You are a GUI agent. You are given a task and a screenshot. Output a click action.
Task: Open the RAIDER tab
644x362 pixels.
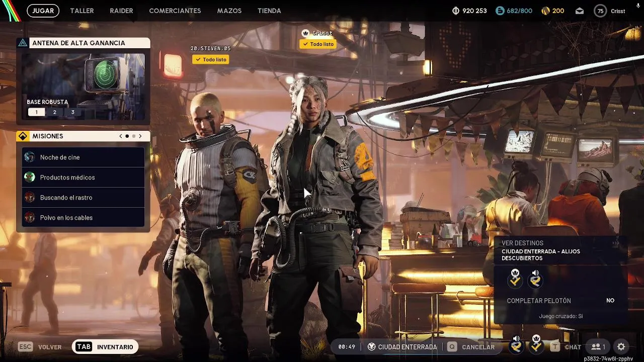tap(121, 11)
